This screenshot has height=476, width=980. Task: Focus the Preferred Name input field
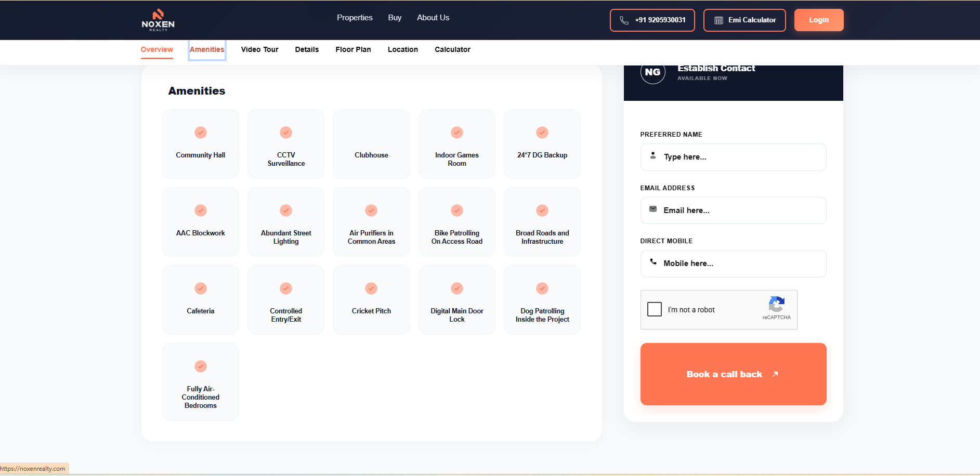[733, 157]
